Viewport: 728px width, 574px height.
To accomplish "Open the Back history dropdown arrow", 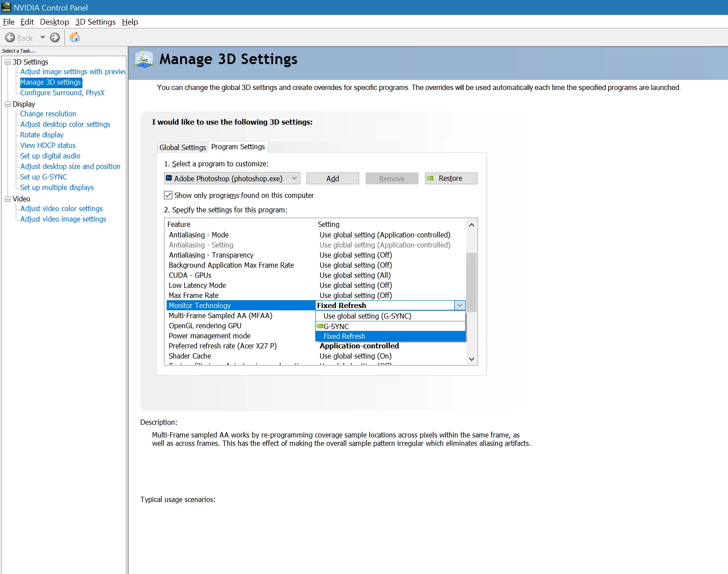I will [x=43, y=38].
